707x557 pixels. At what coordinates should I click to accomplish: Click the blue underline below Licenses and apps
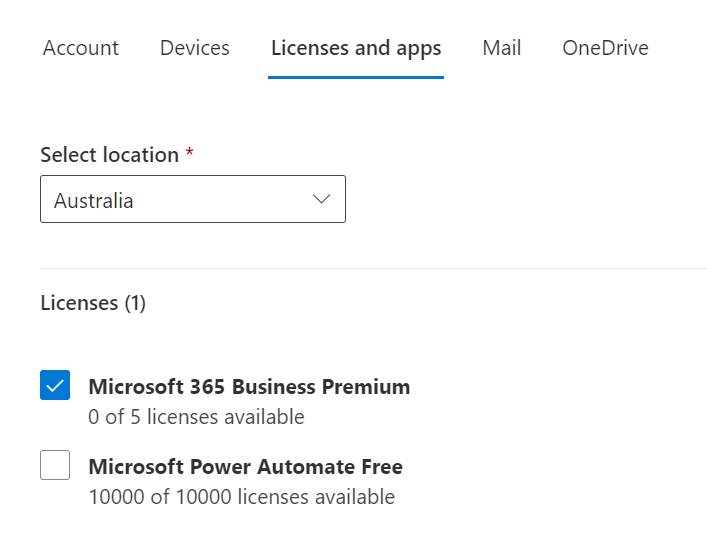coord(356,78)
